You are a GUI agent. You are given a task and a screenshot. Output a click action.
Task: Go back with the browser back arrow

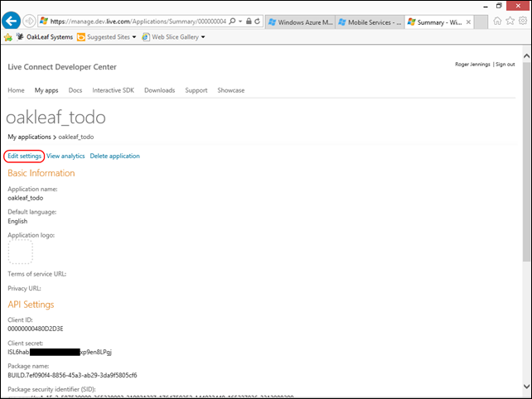click(x=11, y=21)
